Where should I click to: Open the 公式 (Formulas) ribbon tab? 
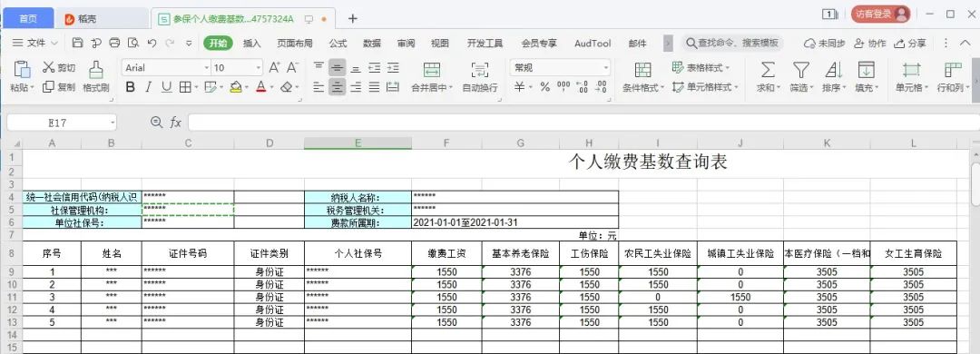click(338, 44)
